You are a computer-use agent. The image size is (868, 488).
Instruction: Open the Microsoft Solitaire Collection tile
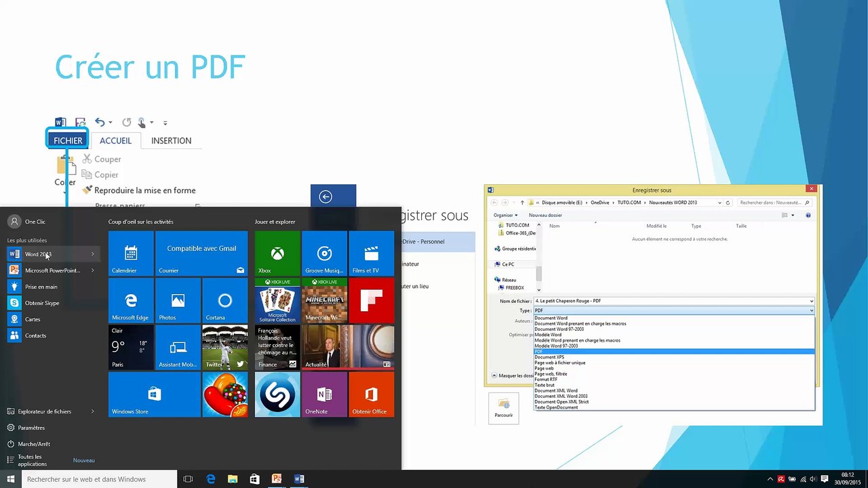click(277, 300)
